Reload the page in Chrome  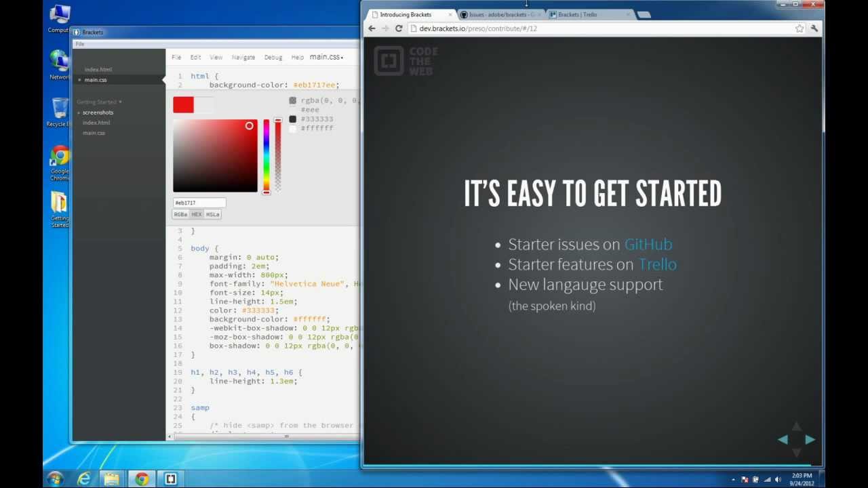click(399, 28)
